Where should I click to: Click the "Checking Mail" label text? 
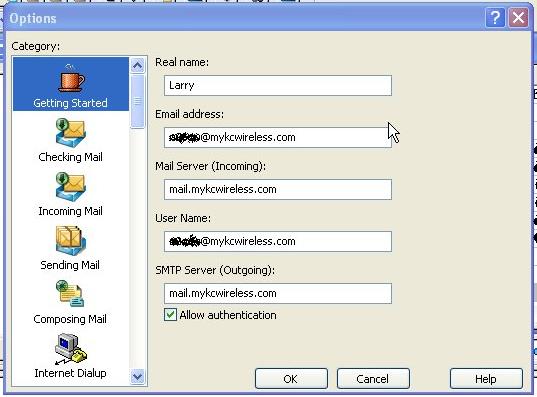coord(70,157)
